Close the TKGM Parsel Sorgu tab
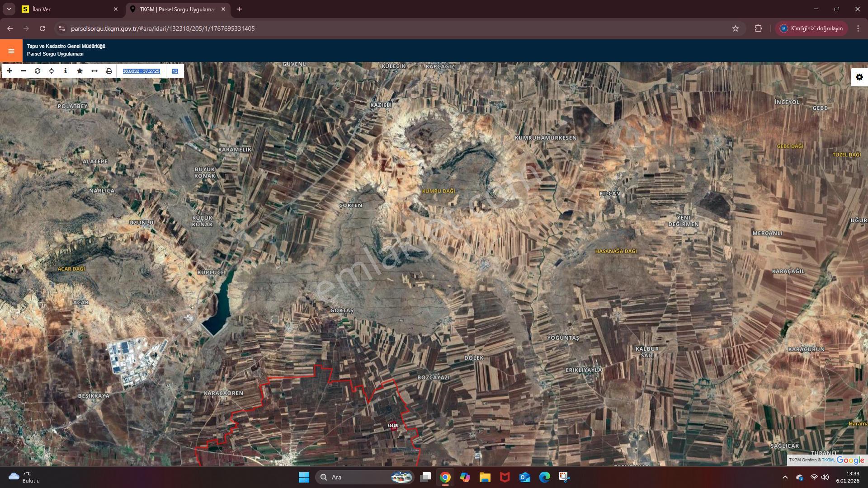 [x=223, y=9]
